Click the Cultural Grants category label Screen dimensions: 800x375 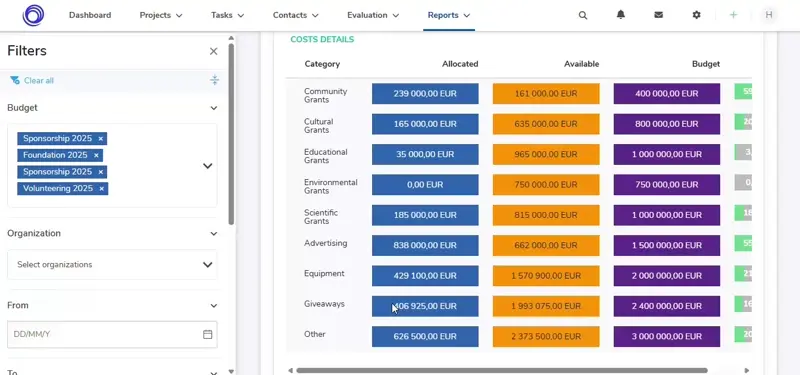pos(318,126)
